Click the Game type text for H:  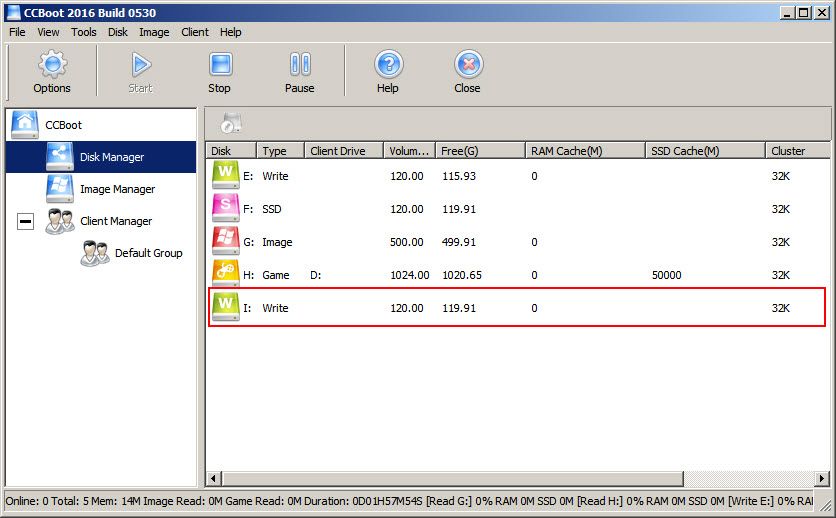[276, 275]
